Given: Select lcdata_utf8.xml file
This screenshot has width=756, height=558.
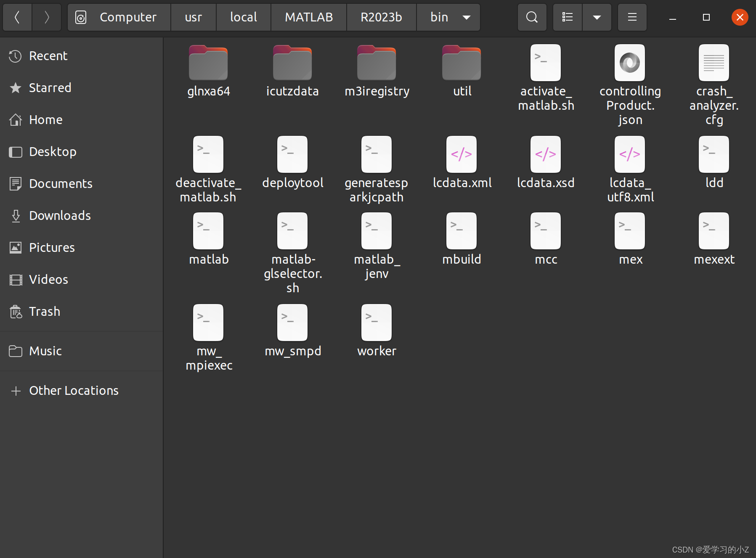Looking at the screenshot, I should click(x=630, y=169).
